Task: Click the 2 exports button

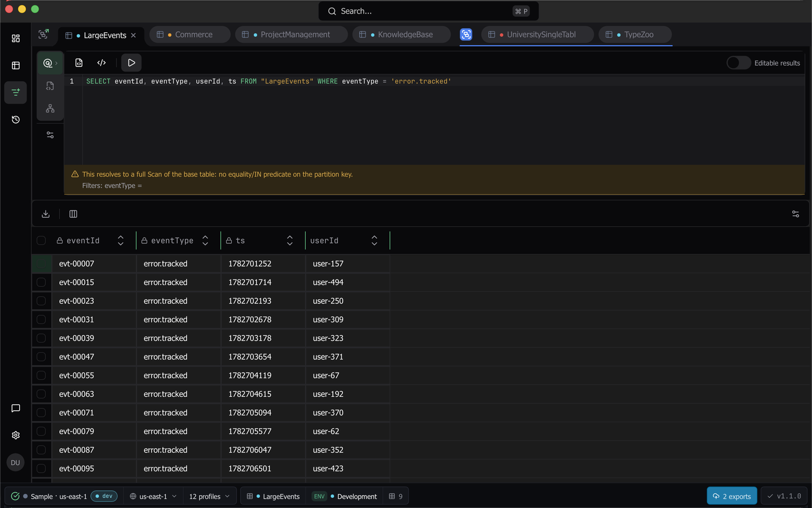Action: coord(732,496)
